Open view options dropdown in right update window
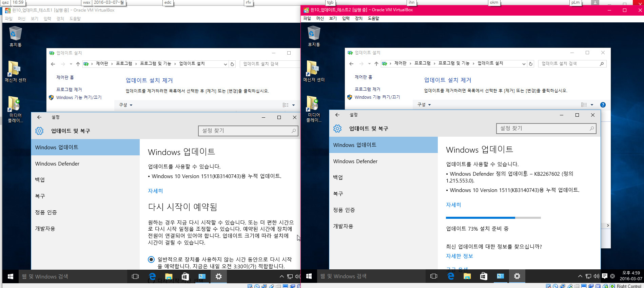 tap(592, 105)
